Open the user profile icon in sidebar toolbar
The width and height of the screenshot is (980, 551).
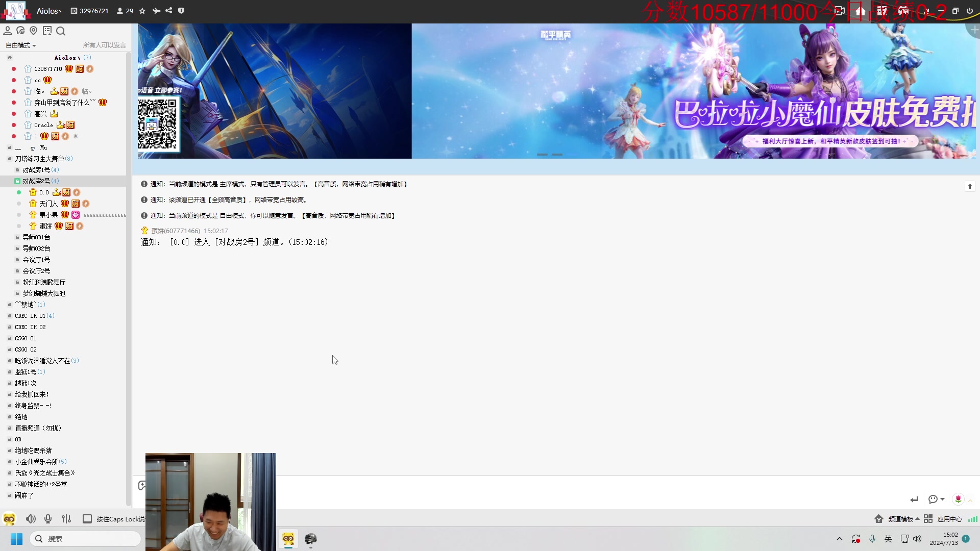click(8, 31)
